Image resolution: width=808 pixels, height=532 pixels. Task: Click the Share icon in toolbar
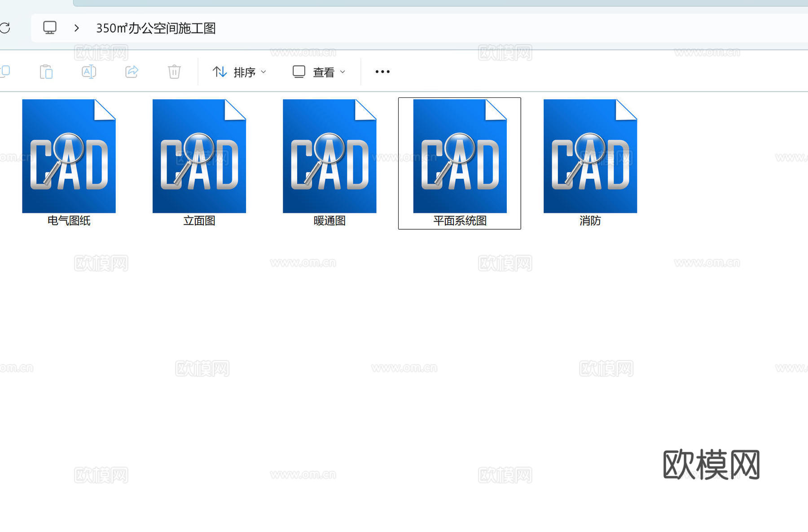coord(132,72)
